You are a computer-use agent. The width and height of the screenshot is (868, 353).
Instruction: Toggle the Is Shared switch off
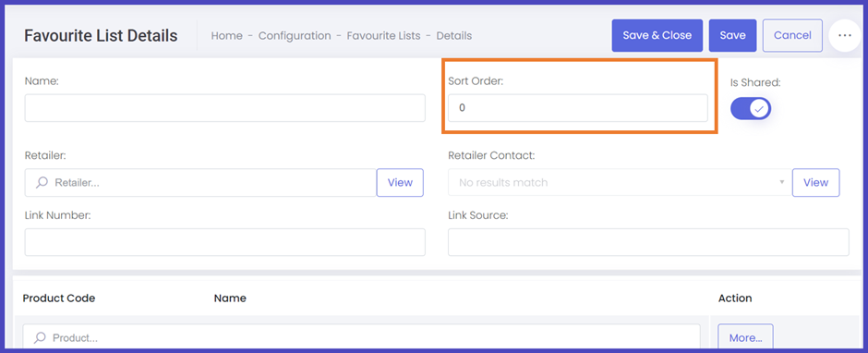pos(751,109)
